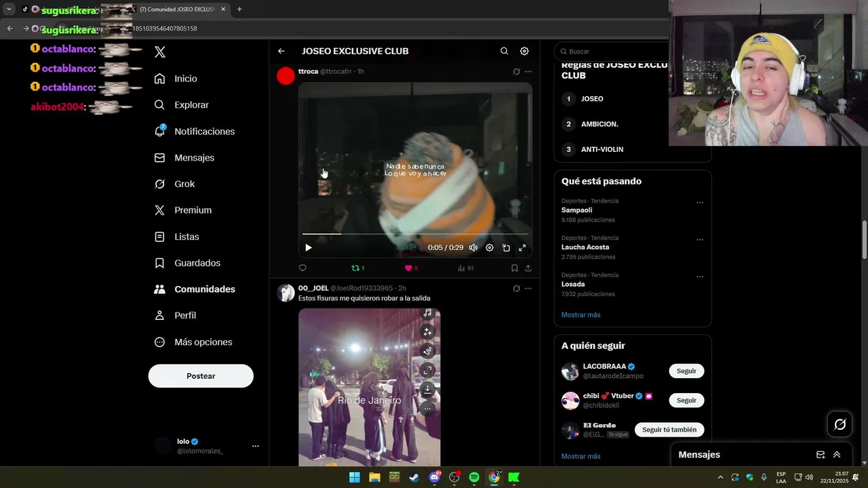Mute the video with the speaker icon

point(473,248)
